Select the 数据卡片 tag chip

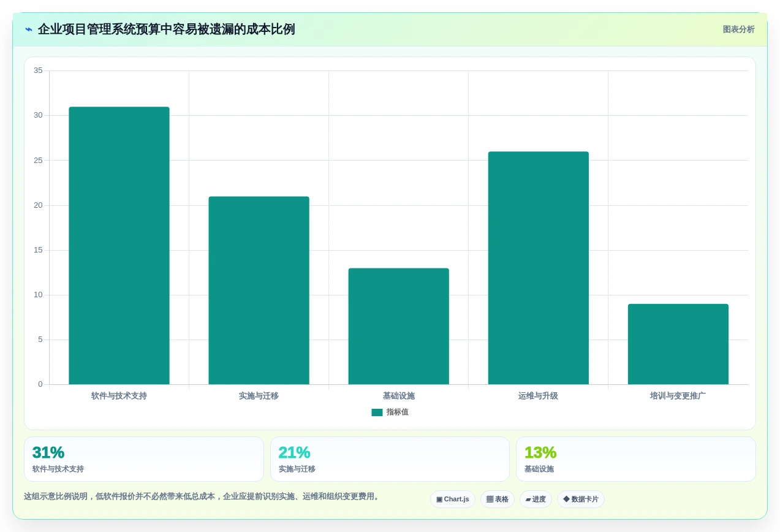pos(581,500)
